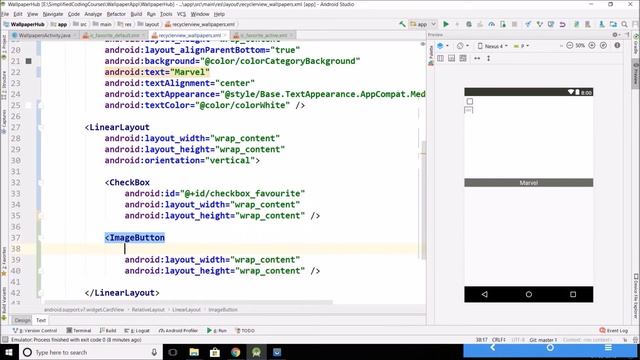Click the Git: master branch indicator
Viewport: 640px width, 360px height.
click(543, 340)
